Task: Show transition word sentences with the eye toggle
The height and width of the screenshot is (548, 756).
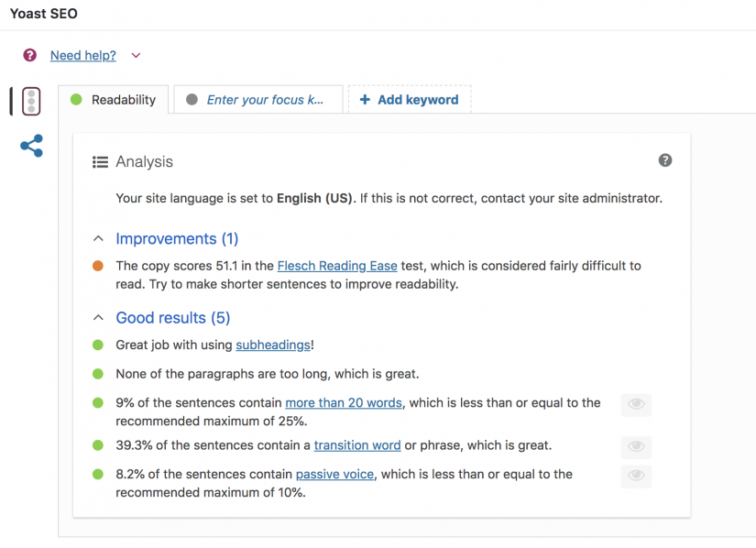Action: point(636,447)
